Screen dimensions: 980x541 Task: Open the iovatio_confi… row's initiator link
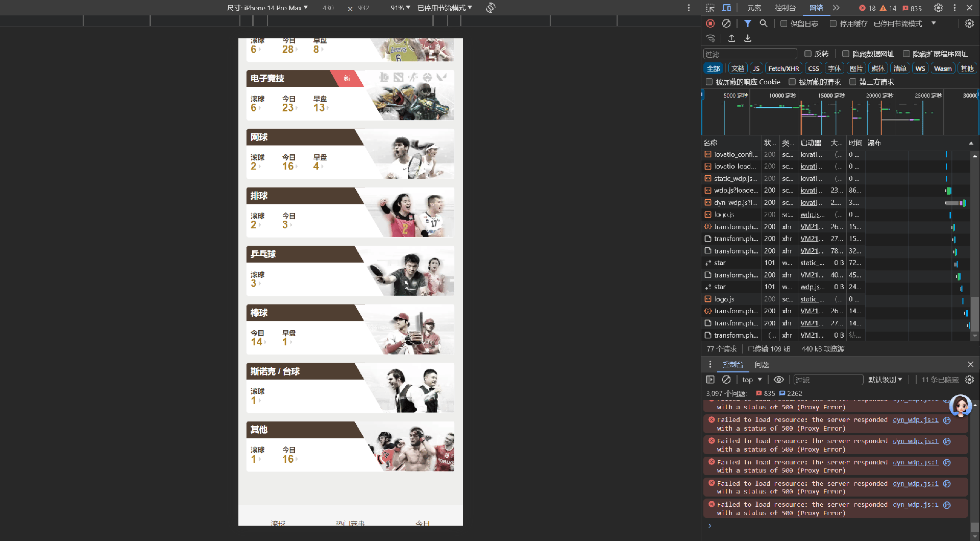[811, 154]
